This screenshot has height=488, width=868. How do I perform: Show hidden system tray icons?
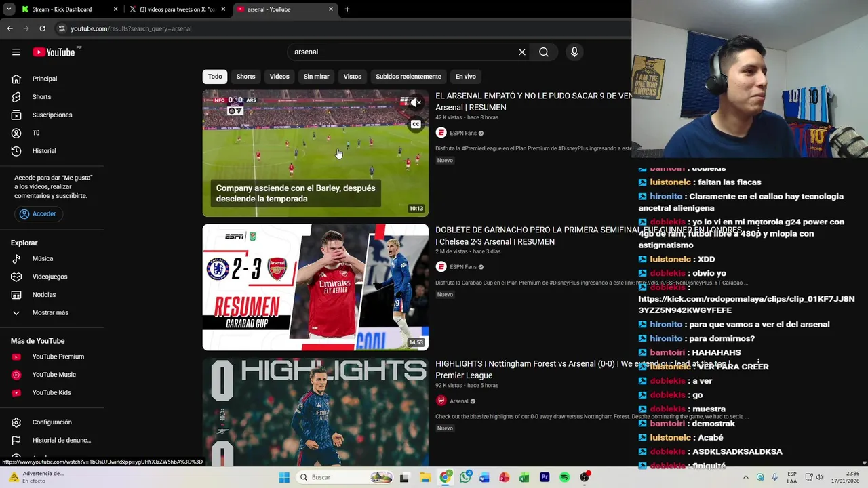(x=746, y=477)
